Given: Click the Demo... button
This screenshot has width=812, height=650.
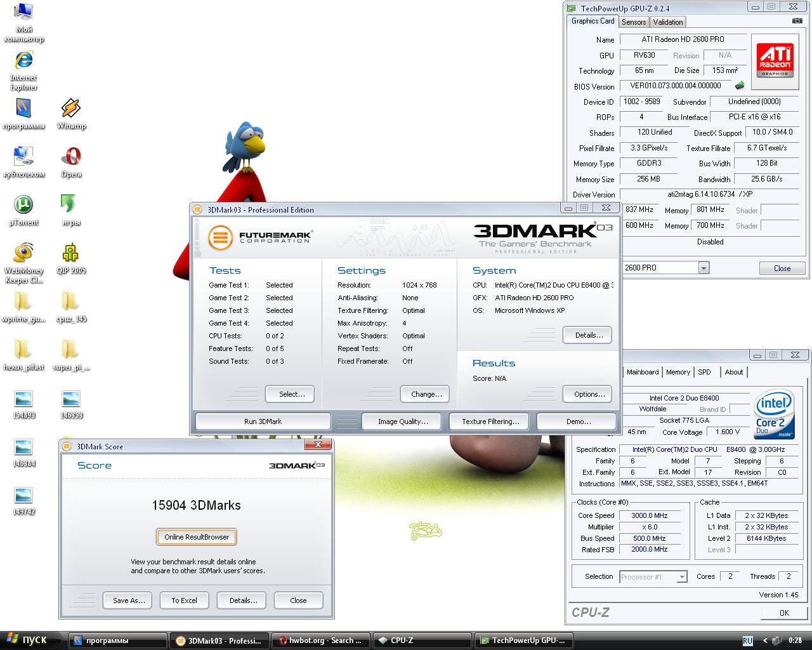Looking at the screenshot, I should (x=578, y=421).
